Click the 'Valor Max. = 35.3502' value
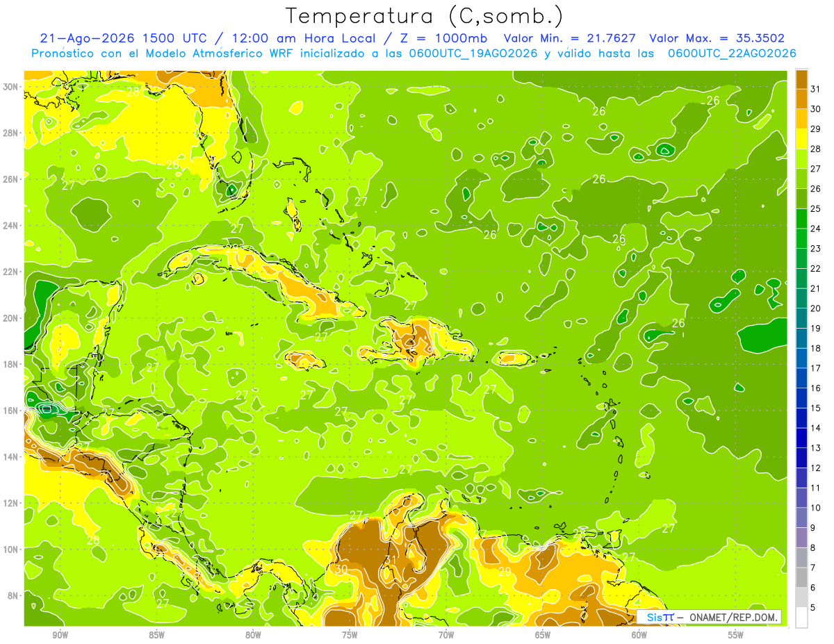 click(717, 38)
